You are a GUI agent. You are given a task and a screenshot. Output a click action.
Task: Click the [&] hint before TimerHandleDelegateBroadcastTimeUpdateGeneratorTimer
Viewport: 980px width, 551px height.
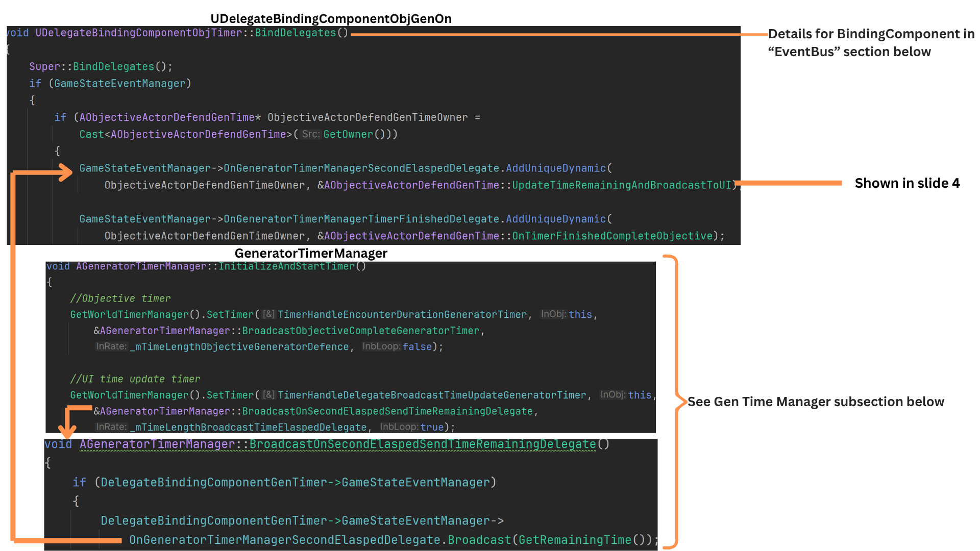click(x=269, y=395)
